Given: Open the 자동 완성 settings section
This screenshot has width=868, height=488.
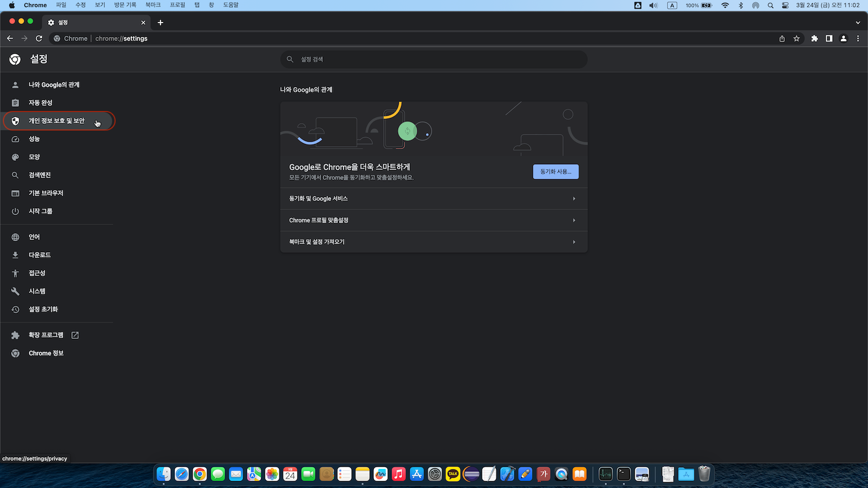Looking at the screenshot, I should [58, 102].
